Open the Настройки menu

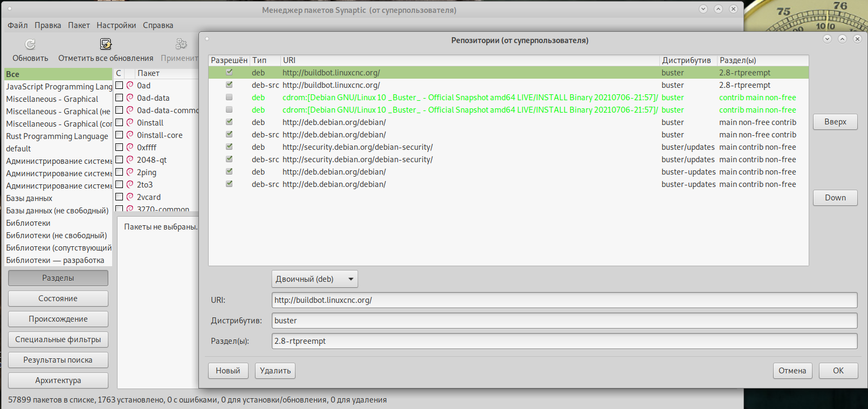pos(116,25)
